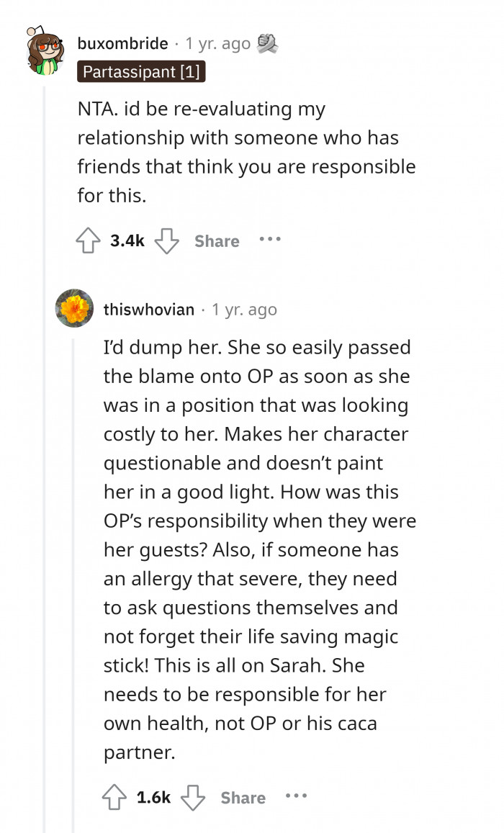Click the timestamp on thiswhovian's reply
The height and width of the screenshot is (833, 504).
246,310
